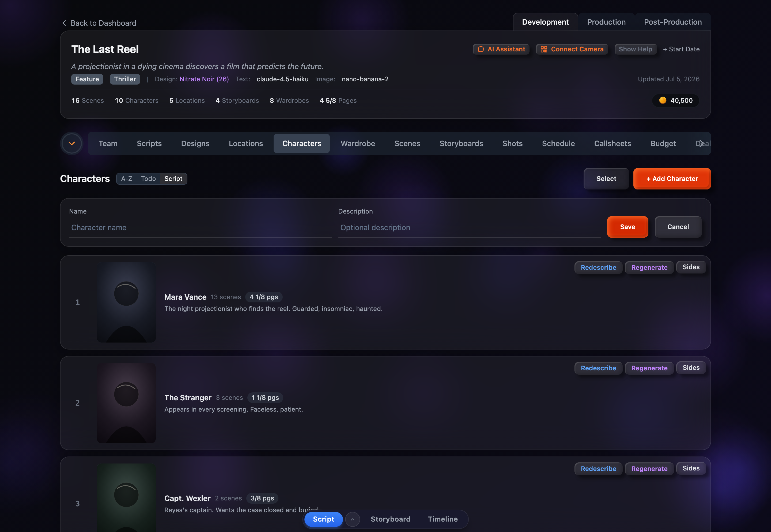The width and height of the screenshot is (771, 532).
Task: Click the Capt. Wexler character name
Action: (187, 498)
